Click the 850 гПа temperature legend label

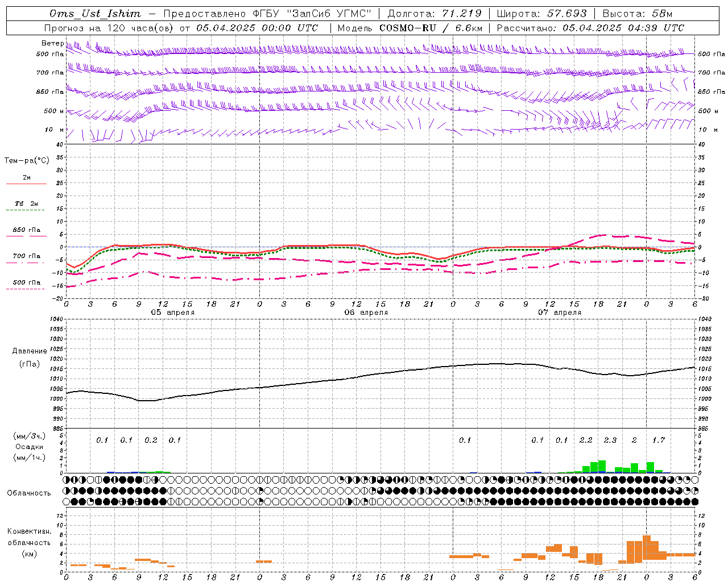coord(27,230)
